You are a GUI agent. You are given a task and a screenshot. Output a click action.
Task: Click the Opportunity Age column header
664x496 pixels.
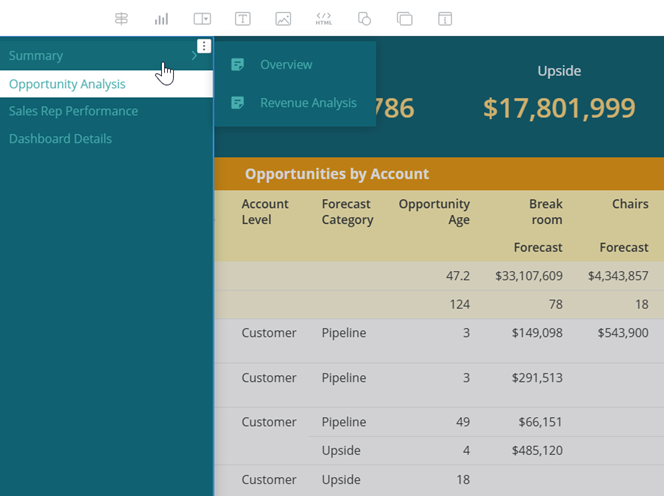[x=434, y=212]
